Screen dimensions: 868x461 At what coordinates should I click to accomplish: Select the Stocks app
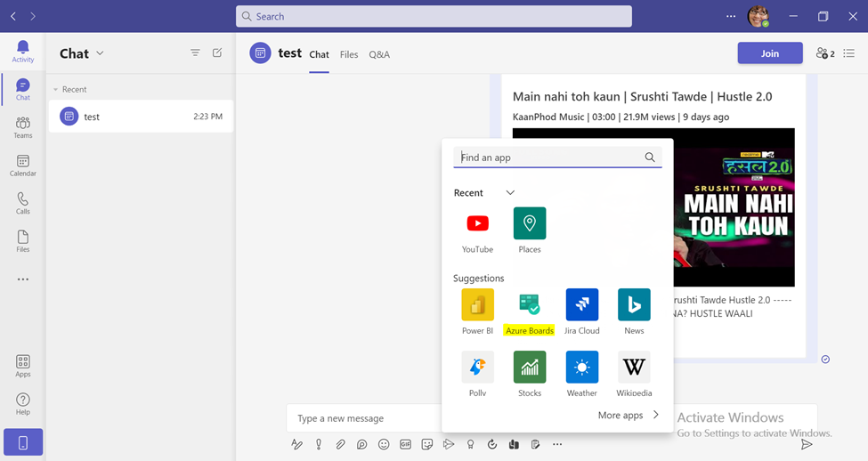pos(530,374)
